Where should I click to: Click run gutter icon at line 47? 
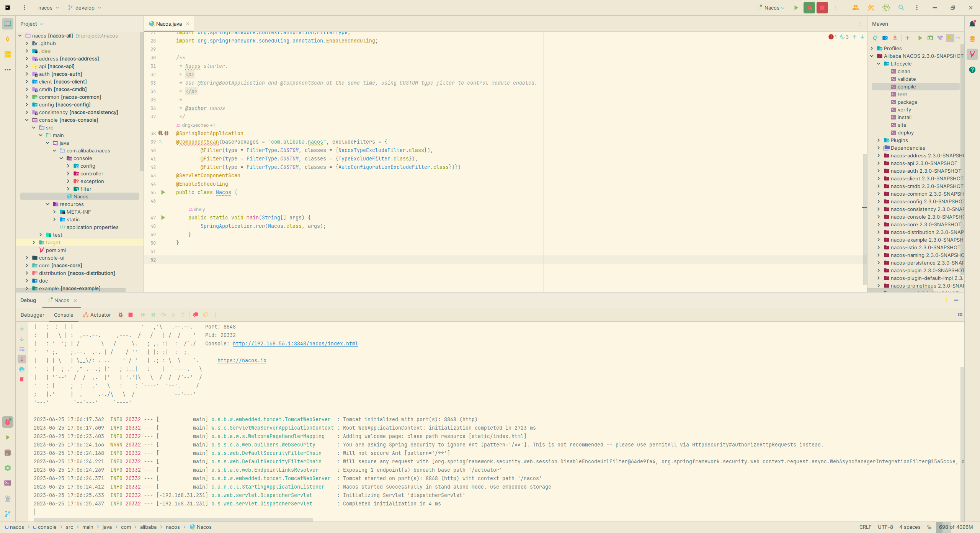[163, 217]
